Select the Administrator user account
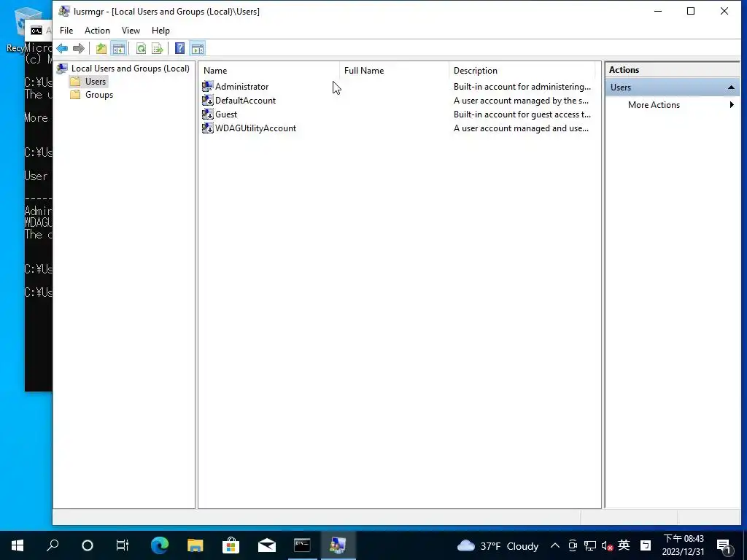The width and height of the screenshot is (747, 560). pos(241,87)
